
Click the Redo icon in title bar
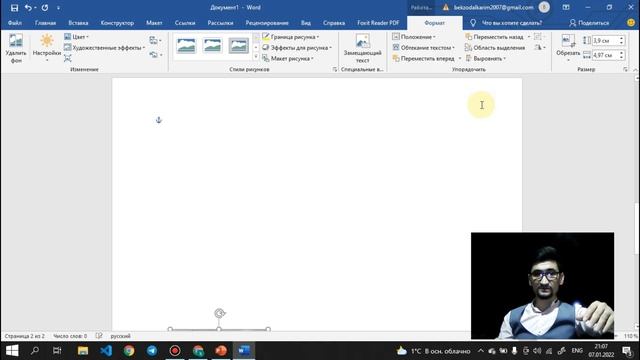(45, 8)
